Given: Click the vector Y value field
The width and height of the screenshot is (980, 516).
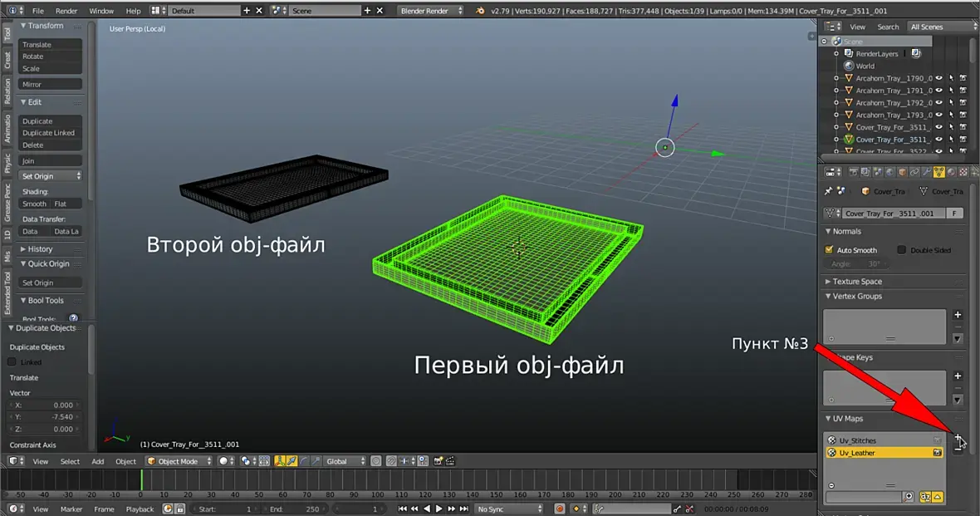Looking at the screenshot, I should (x=44, y=416).
